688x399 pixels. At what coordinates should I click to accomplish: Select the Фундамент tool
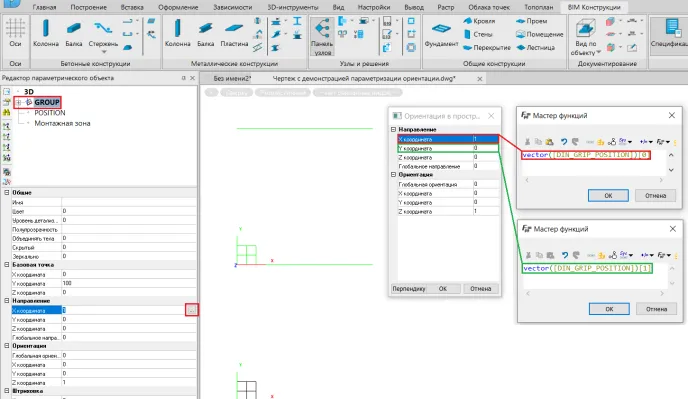441,34
